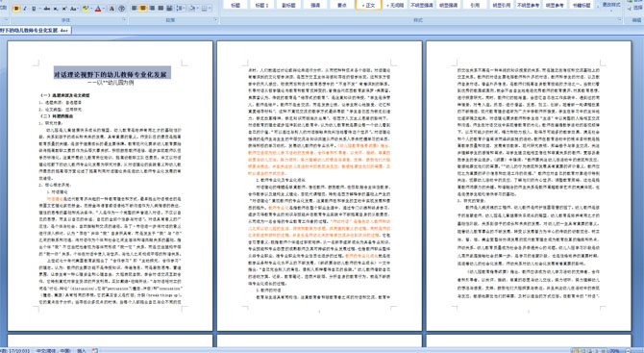Screen dimensions: 644x353
Task: Select the 无间隔 style
Action: click(395, 5)
